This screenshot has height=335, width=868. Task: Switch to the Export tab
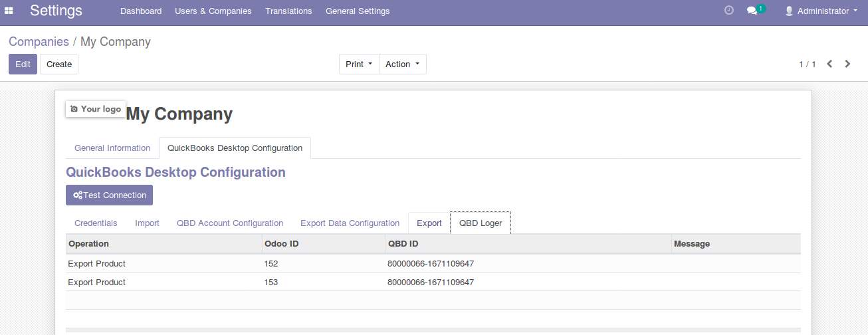tap(429, 223)
